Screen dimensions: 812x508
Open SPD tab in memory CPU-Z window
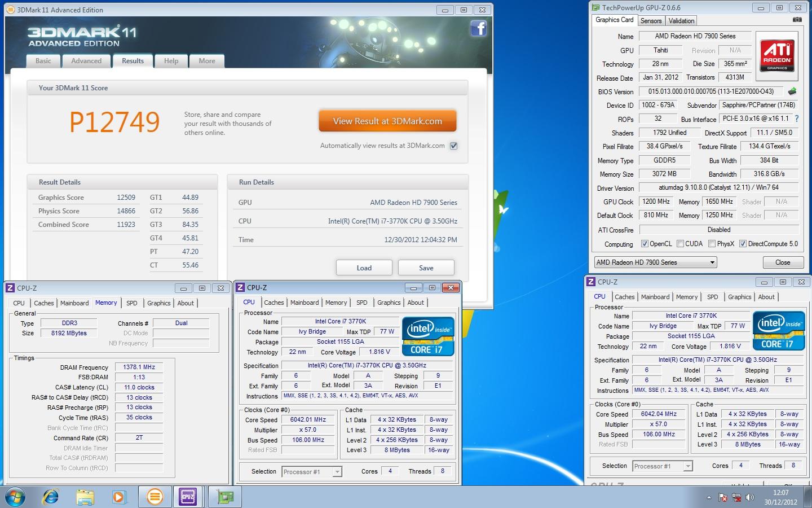pyautogui.click(x=131, y=303)
